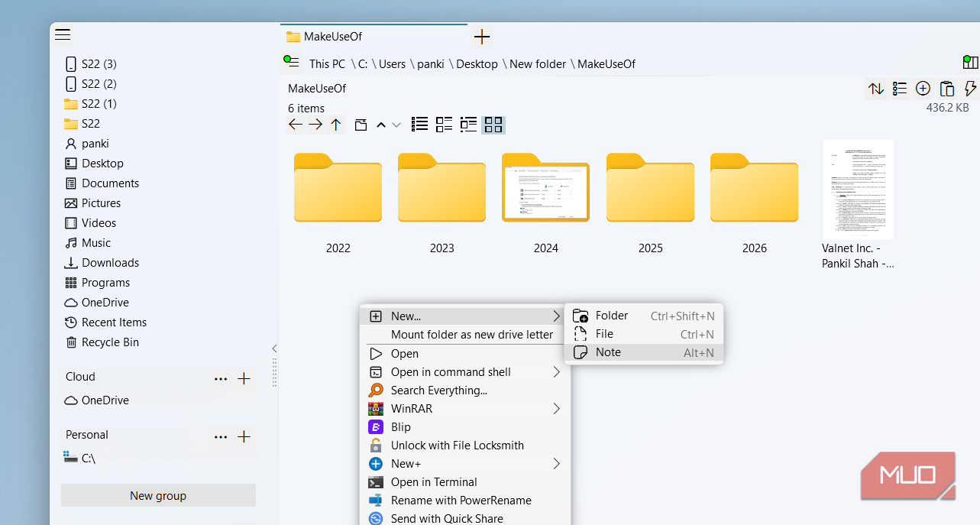This screenshot has width=980, height=525.
Task: Click 'Users' in the breadcrumb path
Action: [392, 64]
